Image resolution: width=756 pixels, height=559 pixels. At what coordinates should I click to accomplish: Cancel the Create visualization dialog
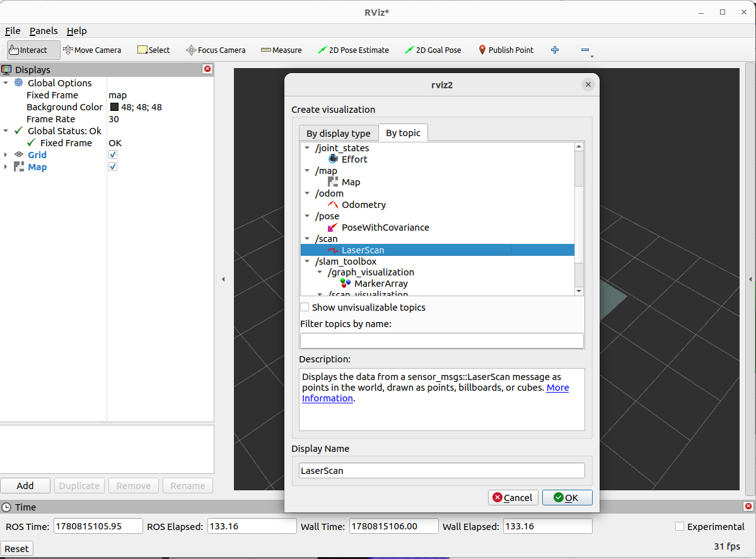coord(513,498)
